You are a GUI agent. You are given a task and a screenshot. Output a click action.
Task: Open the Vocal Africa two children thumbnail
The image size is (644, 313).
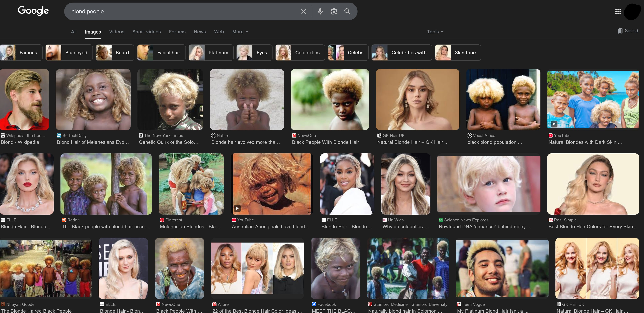(503, 99)
